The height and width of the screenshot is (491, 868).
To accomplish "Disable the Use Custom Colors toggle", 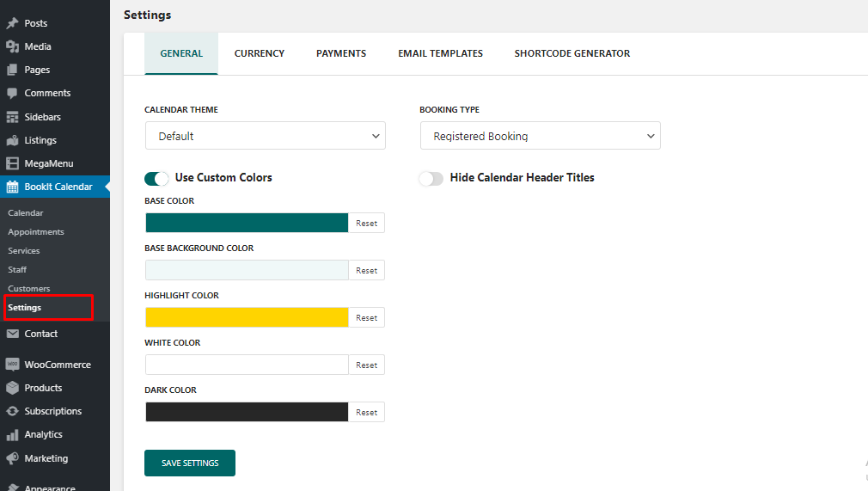I will pos(156,178).
